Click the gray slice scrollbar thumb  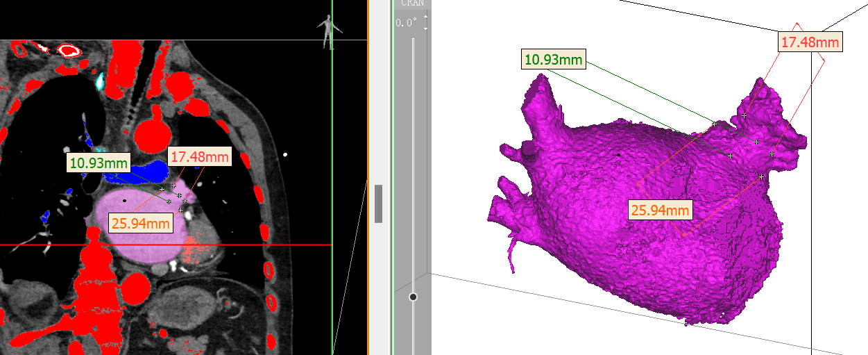coord(378,204)
